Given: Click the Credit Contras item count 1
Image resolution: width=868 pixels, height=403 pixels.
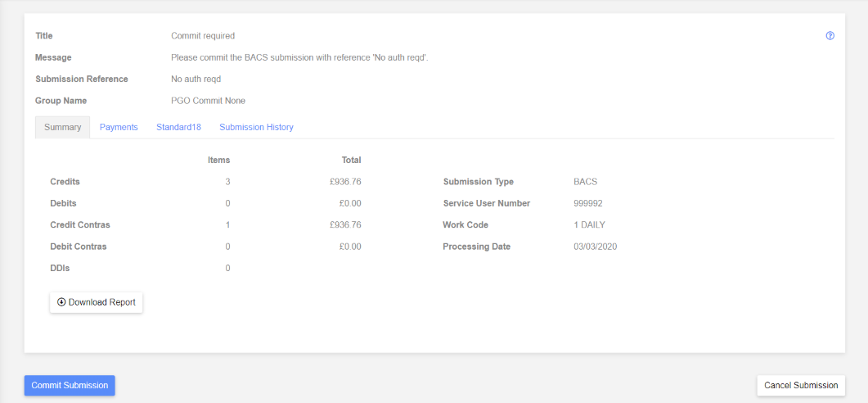Looking at the screenshot, I should tap(227, 225).
